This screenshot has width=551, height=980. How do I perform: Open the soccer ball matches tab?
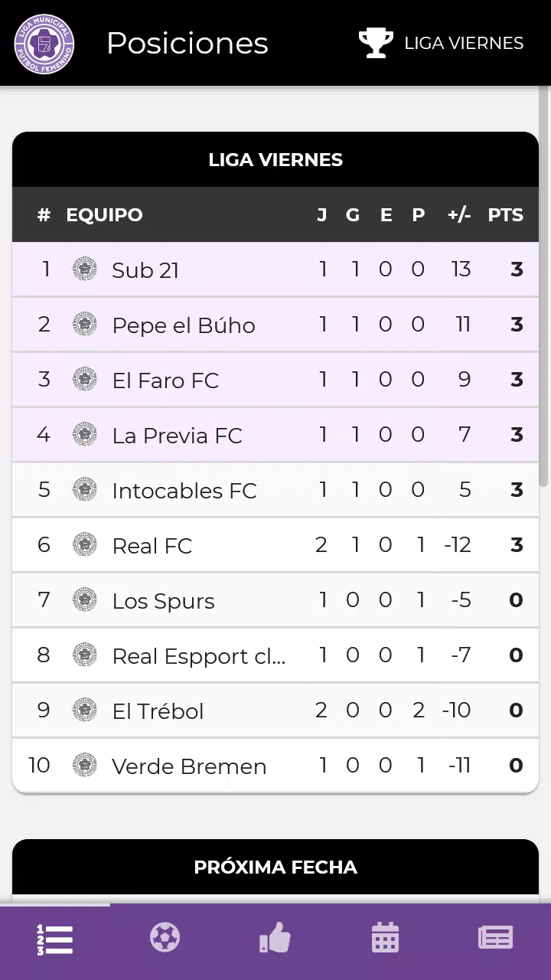[x=165, y=938]
